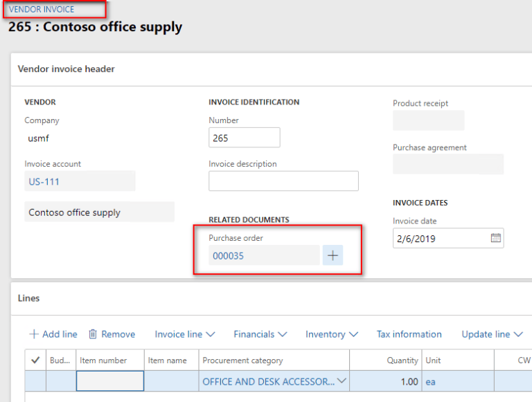Click the Item name cell in the line
532x402 pixels.
pos(171,381)
